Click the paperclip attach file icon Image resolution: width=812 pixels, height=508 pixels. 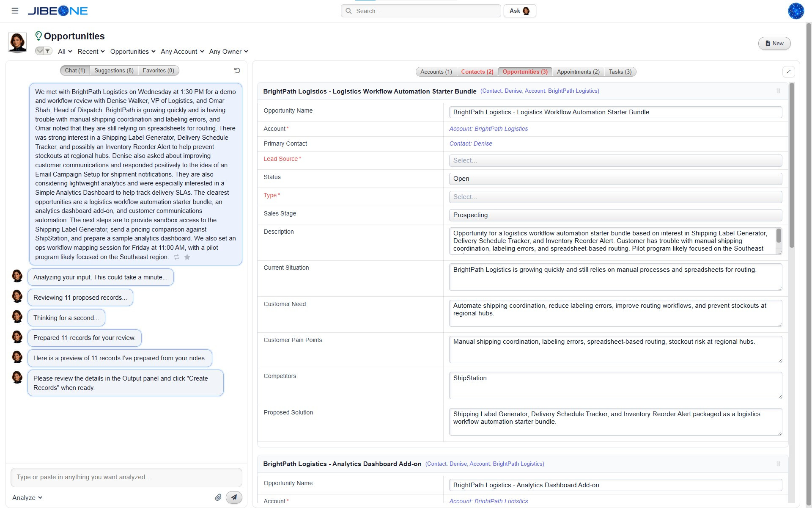[x=218, y=497]
